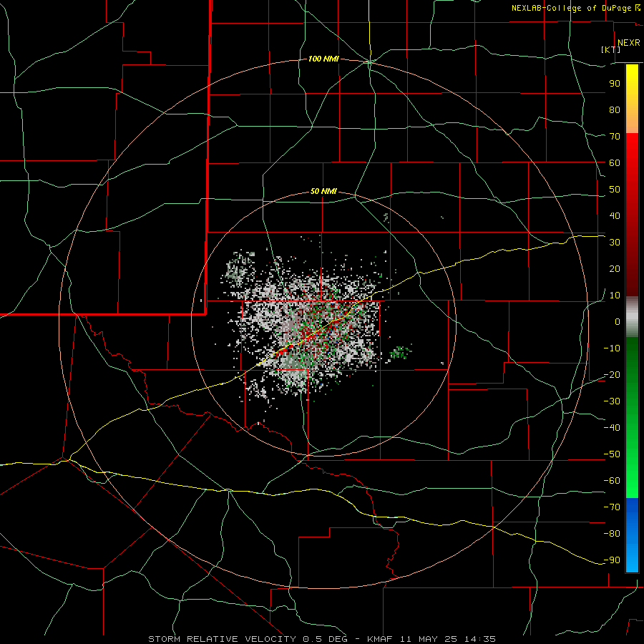Screen dimensions: 644x644
Task: Click the 30 value on the velocity scale
Action: pyautogui.click(x=615, y=243)
